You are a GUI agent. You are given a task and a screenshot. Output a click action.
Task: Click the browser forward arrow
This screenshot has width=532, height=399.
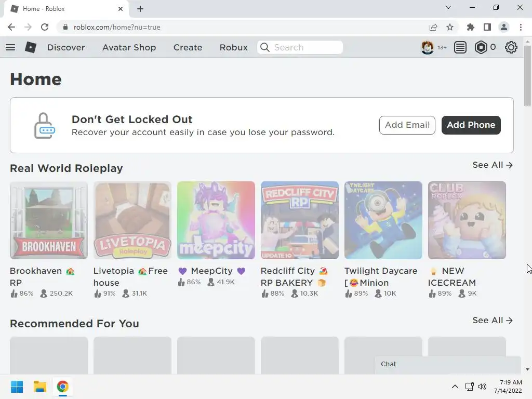28,27
